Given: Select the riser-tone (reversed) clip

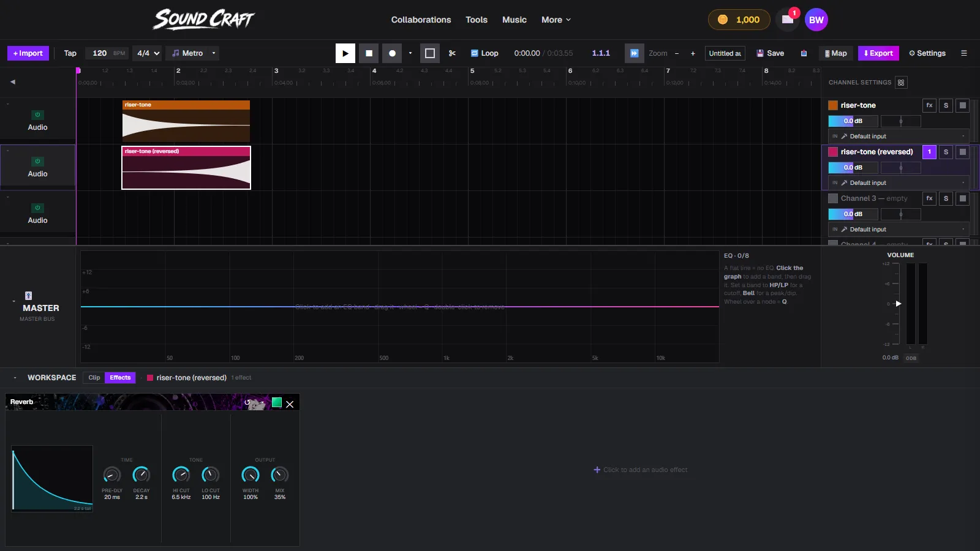Looking at the screenshot, I should [186, 168].
